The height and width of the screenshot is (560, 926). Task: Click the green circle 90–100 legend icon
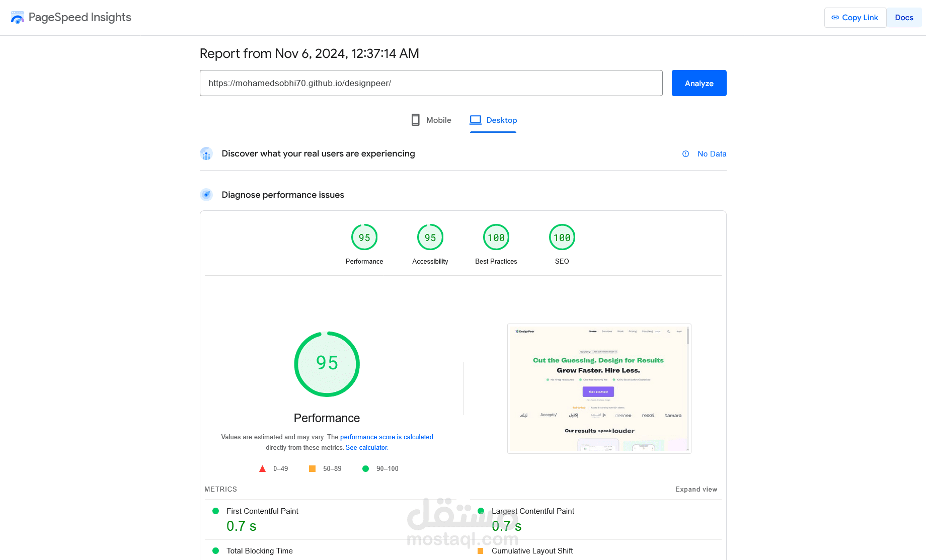[x=365, y=468]
